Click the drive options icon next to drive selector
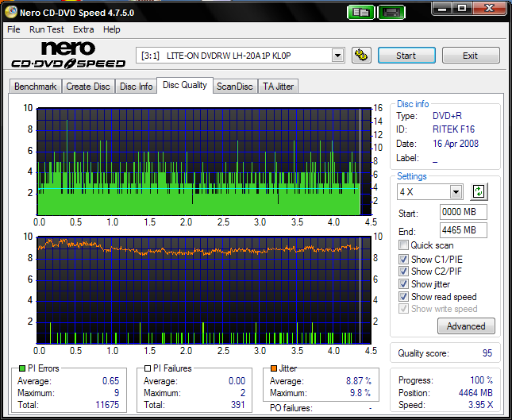This screenshot has height=420, width=512. pos(361,56)
